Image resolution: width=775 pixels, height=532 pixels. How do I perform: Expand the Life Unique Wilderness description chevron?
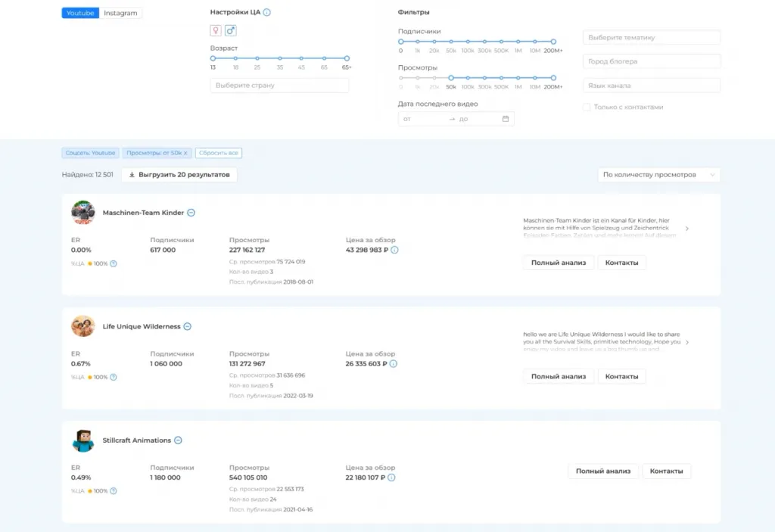pyautogui.click(x=687, y=342)
